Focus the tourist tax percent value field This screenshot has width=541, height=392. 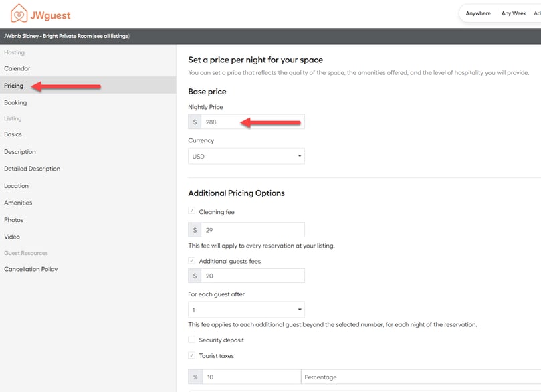pyautogui.click(x=251, y=377)
